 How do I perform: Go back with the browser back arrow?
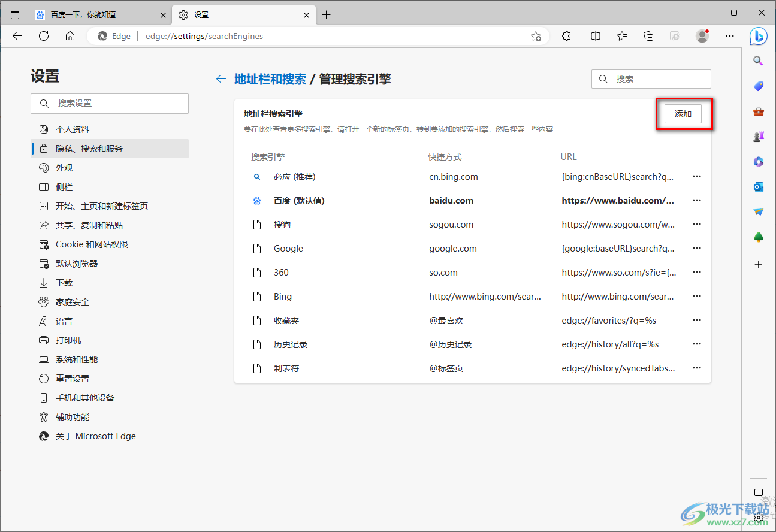pyautogui.click(x=17, y=36)
